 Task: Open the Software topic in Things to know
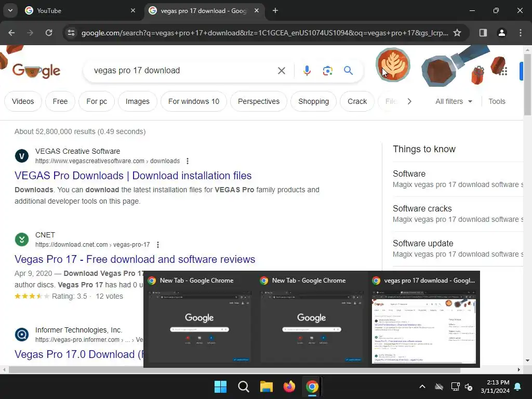click(458, 179)
